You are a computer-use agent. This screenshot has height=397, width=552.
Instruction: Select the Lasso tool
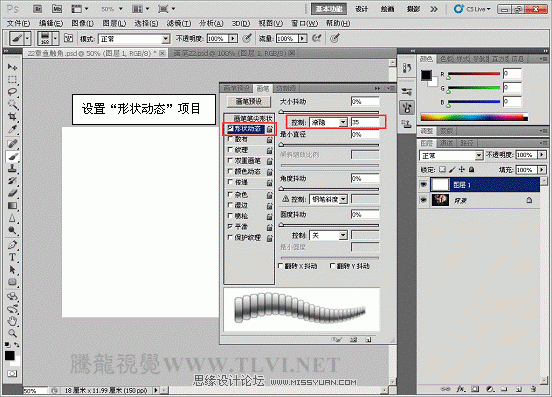tap(12, 92)
